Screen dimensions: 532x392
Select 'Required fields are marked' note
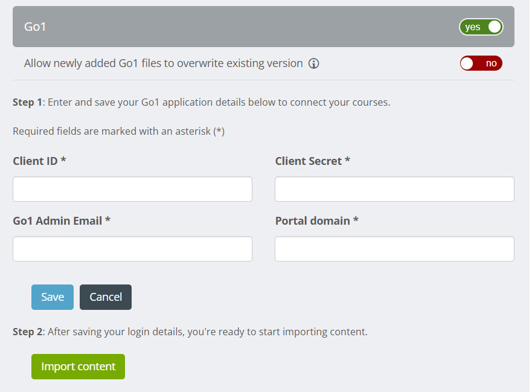coord(119,131)
